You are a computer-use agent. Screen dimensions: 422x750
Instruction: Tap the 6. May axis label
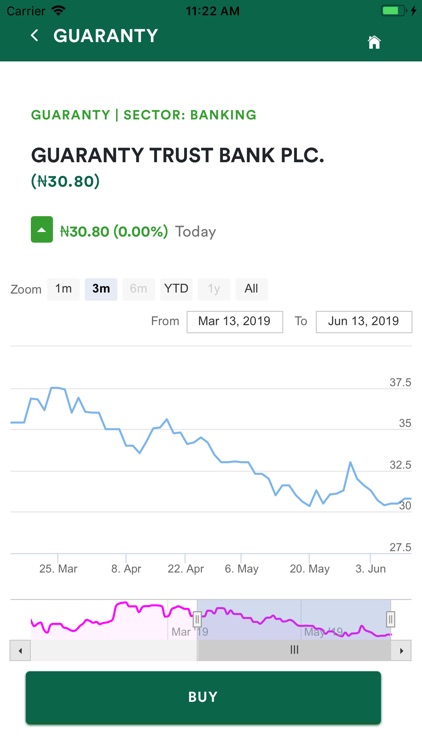point(242,569)
